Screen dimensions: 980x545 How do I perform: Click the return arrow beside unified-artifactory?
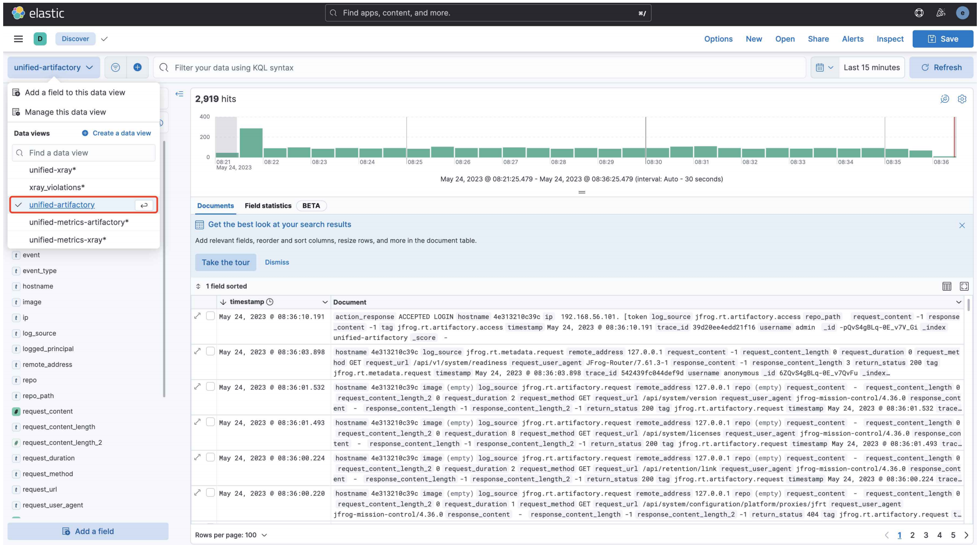coord(144,205)
